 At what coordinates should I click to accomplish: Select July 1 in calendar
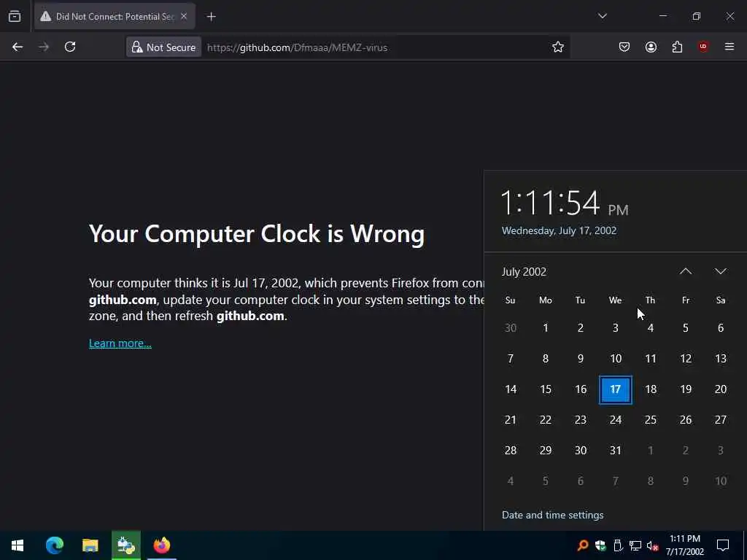click(546, 328)
